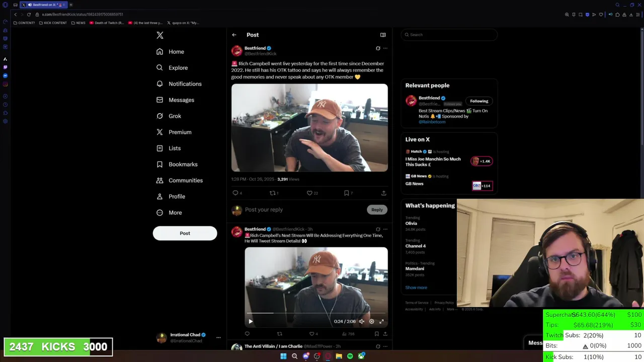Screen dimensions: 644x362
Task: Like the main post with 22 likes
Action: pyautogui.click(x=312, y=193)
